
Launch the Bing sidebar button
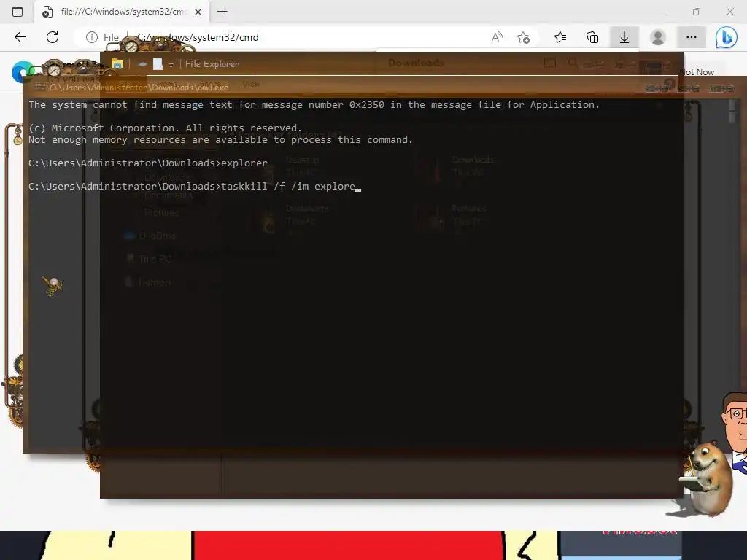[x=726, y=37]
